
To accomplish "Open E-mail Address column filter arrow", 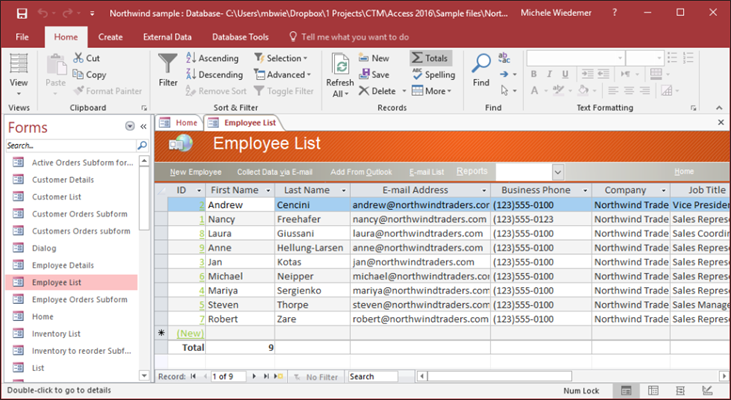I will [484, 190].
